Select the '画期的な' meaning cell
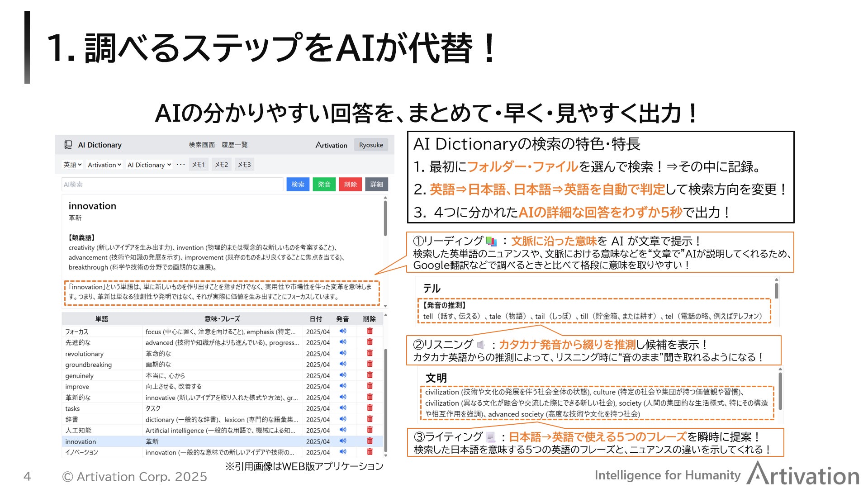Viewport: 868px width, 488px height. [222, 364]
